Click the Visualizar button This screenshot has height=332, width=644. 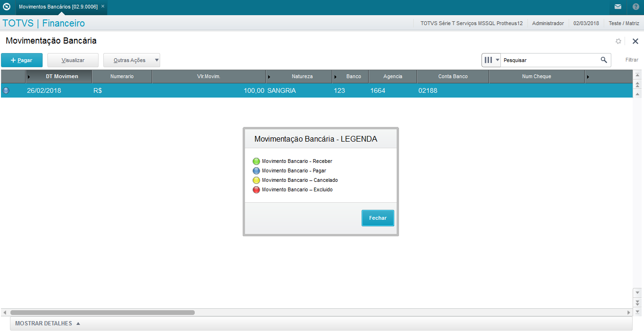coord(73,60)
